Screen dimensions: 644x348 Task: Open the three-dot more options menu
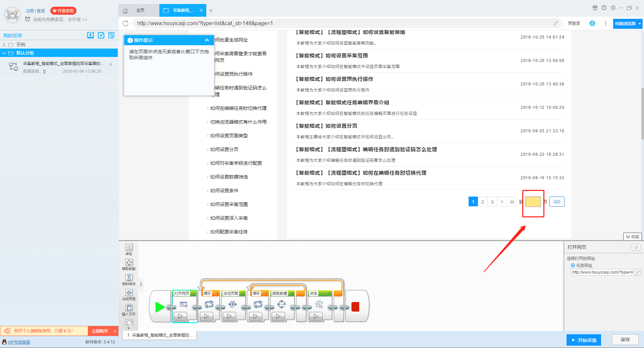tap(605, 23)
